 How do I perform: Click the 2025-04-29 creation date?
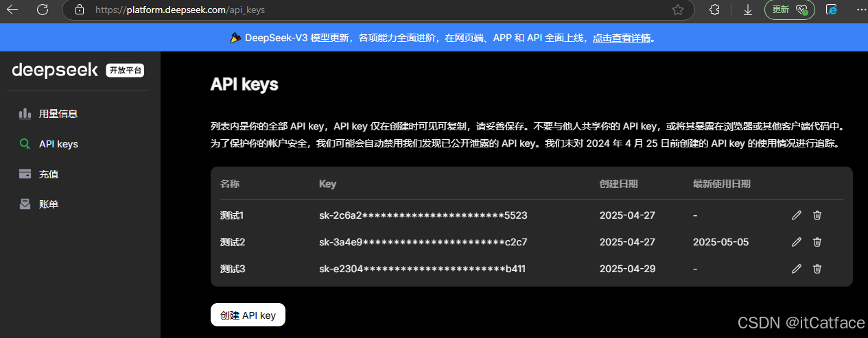(627, 269)
